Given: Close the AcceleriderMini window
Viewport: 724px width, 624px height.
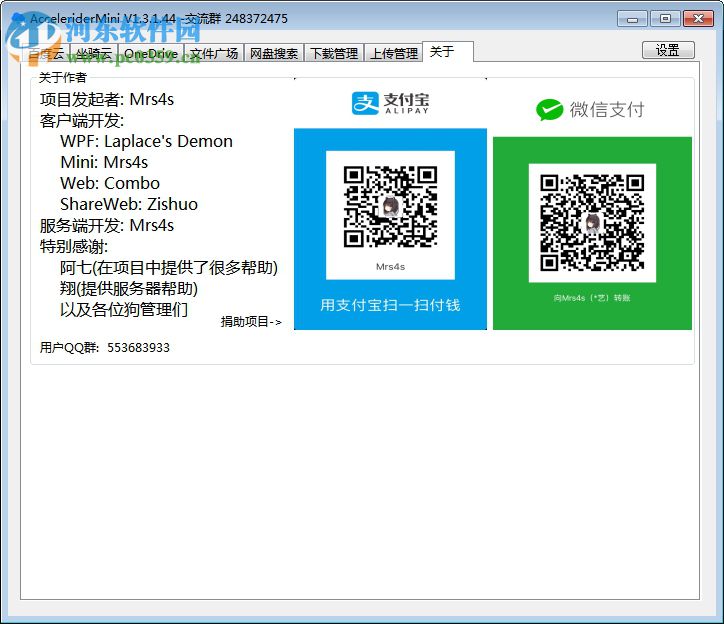Looking at the screenshot, I should [x=698, y=19].
